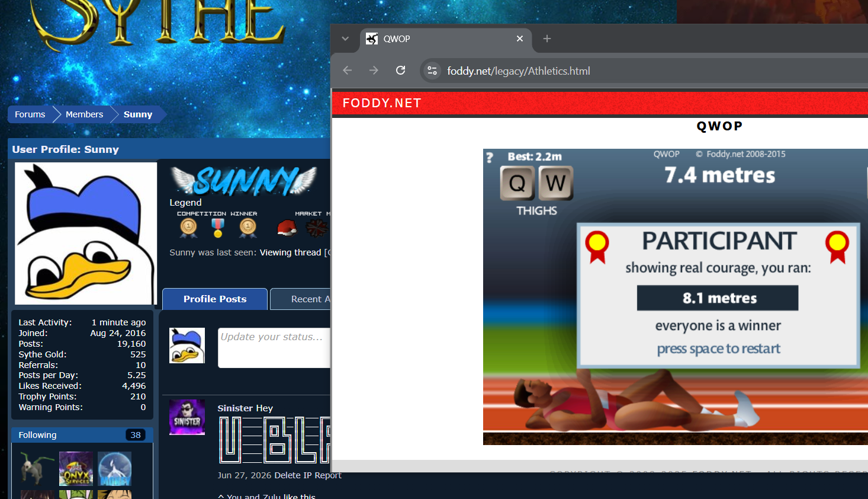868x499 pixels.
Task: View the IP for Sinister's post
Action: (x=307, y=475)
